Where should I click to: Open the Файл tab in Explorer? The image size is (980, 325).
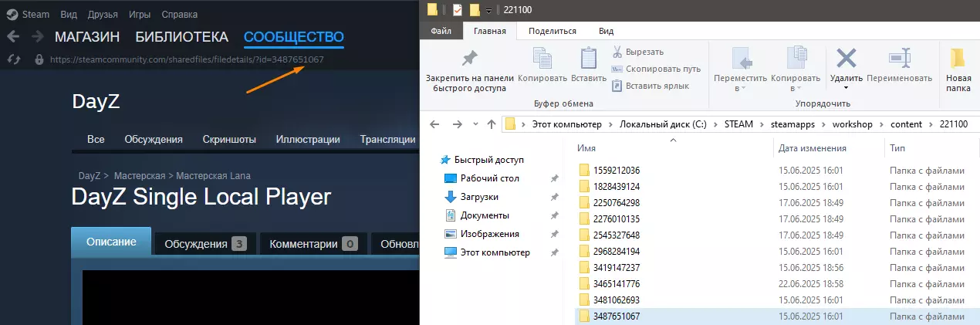click(x=441, y=31)
